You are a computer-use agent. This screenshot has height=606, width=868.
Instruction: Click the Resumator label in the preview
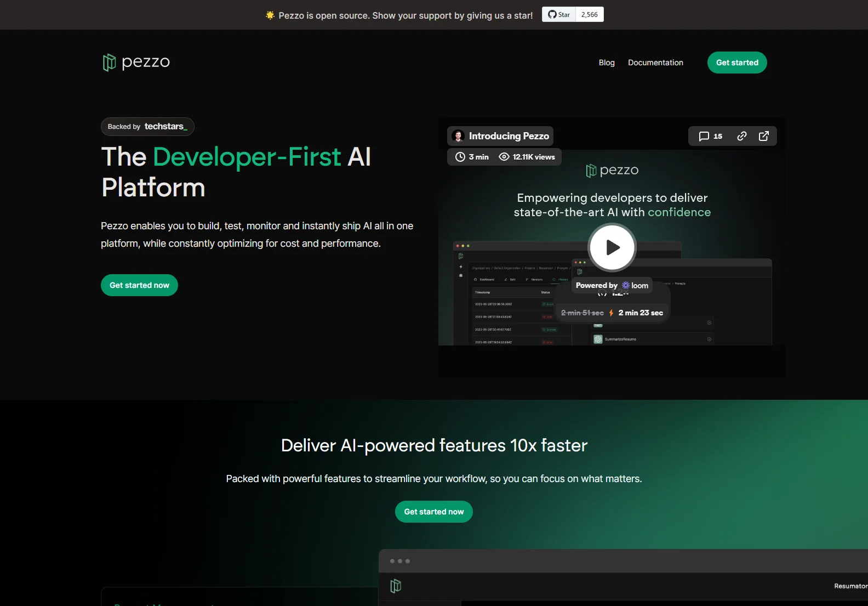pos(850,586)
